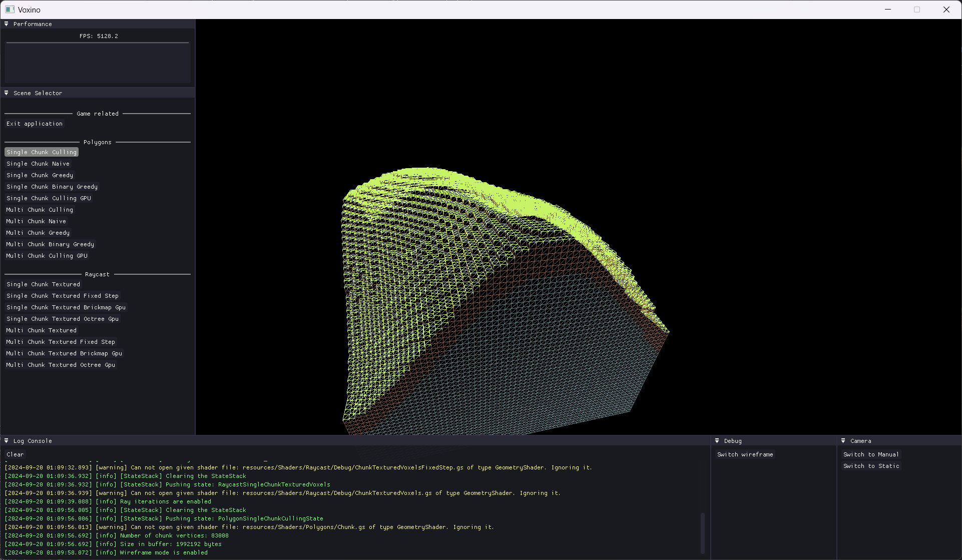Clear the log console output
The image size is (962, 560).
[15, 454]
